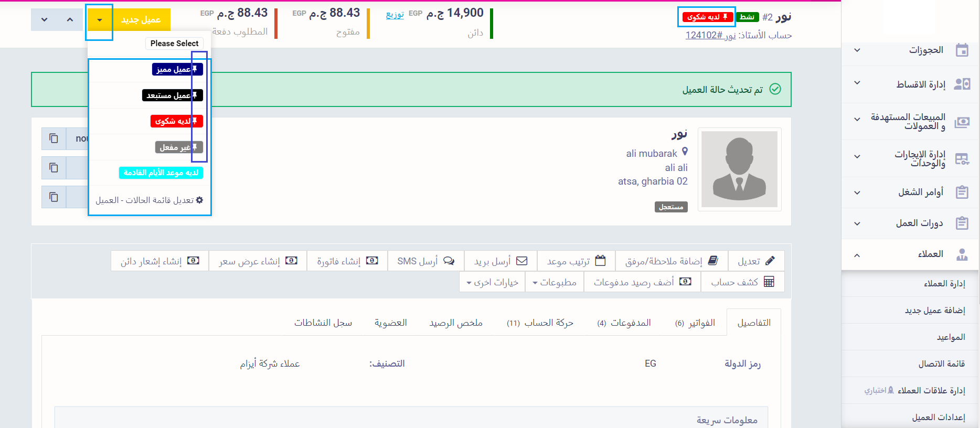Choose the عميل مستبعد status option
The width and height of the screenshot is (980, 428).
pyautogui.click(x=172, y=95)
